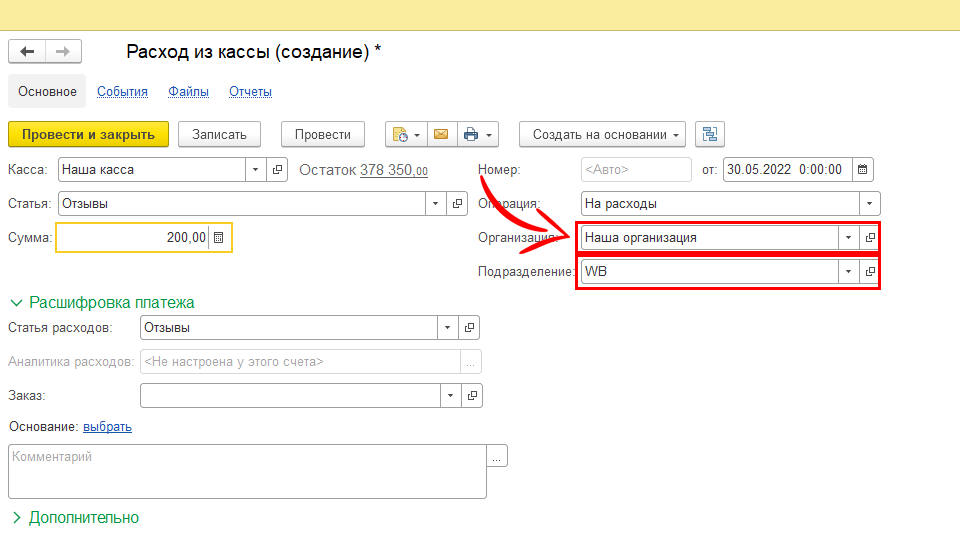Collapse the Расшифровка платежа section
The height and width of the screenshot is (540, 960).
click(x=17, y=302)
